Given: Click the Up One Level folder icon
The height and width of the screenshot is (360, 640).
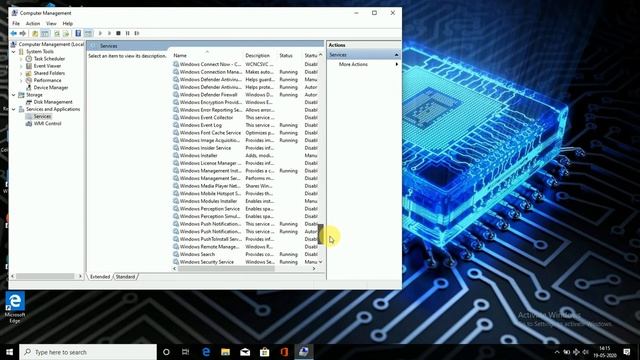Looking at the screenshot, I should click(x=35, y=33).
